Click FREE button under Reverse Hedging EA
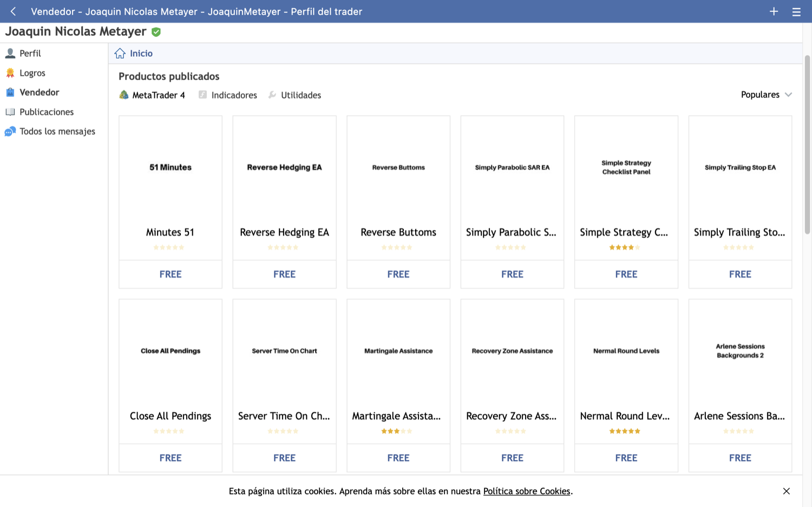This screenshot has height=507, width=812. [284, 274]
